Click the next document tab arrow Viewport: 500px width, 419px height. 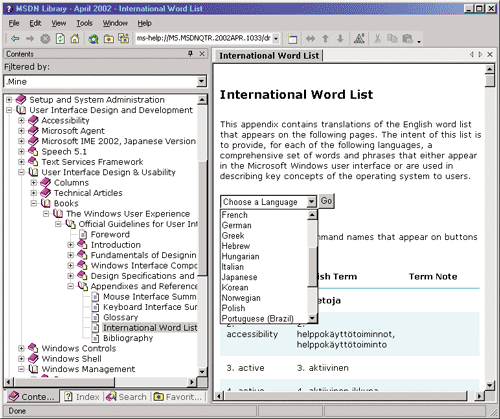[480, 54]
